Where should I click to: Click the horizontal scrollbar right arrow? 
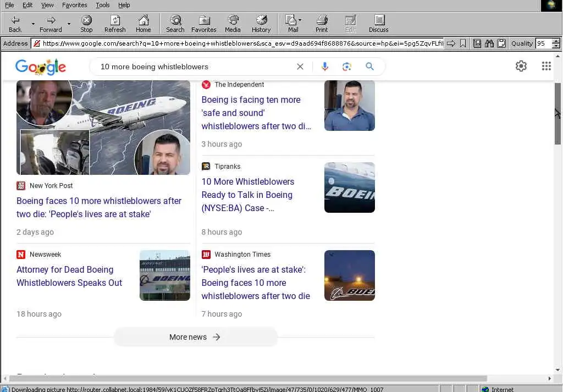tap(549, 378)
